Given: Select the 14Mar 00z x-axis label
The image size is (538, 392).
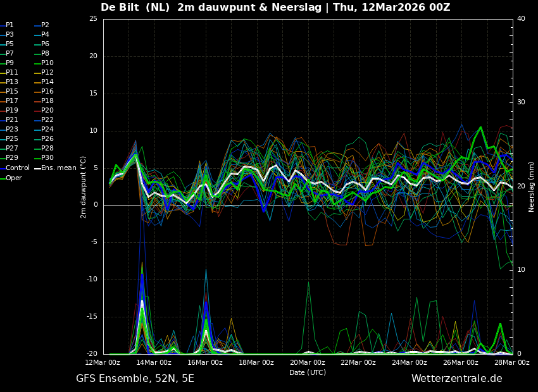Looking at the screenshot, I should click(154, 363).
